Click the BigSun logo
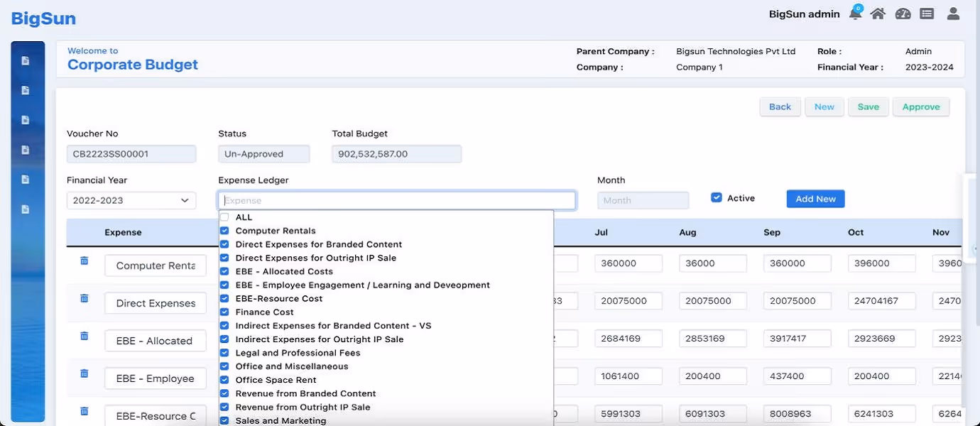The width and height of the screenshot is (980, 426). tap(43, 19)
